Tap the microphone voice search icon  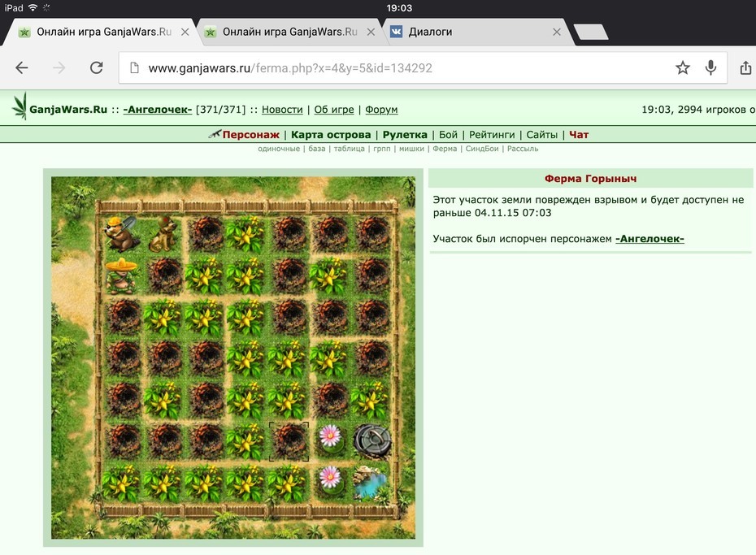pyautogui.click(x=710, y=67)
